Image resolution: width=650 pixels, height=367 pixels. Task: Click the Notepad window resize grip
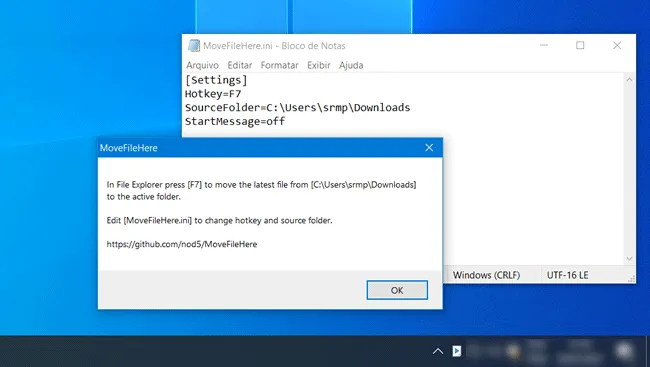[x=631, y=279]
